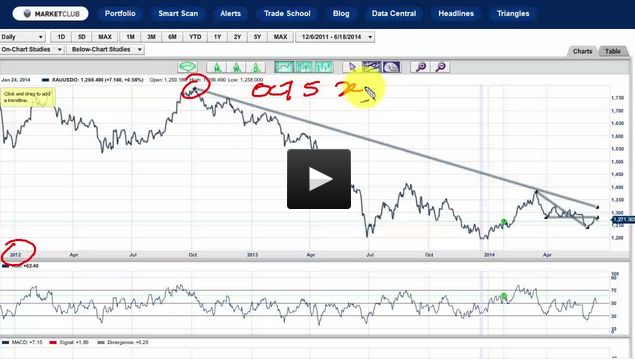Expand the On-Chart Studies dropdown
This screenshot has width=635, height=362.
coord(32,49)
